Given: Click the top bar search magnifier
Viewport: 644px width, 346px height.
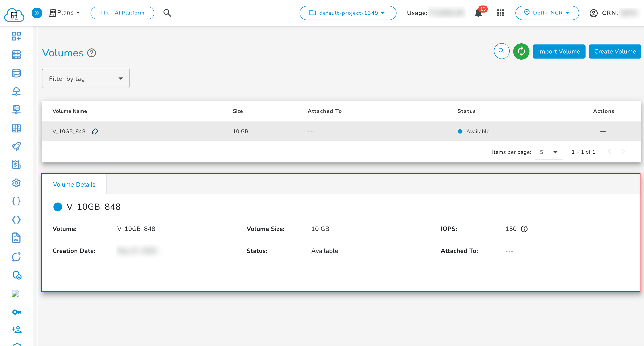Looking at the screenshot, I should tap(167, 13).
